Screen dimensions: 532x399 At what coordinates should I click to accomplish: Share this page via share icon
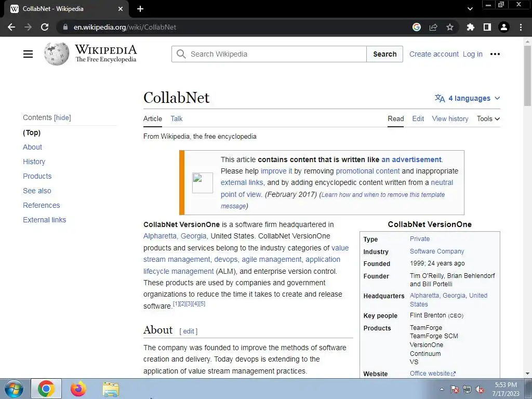tap(433, 27)
